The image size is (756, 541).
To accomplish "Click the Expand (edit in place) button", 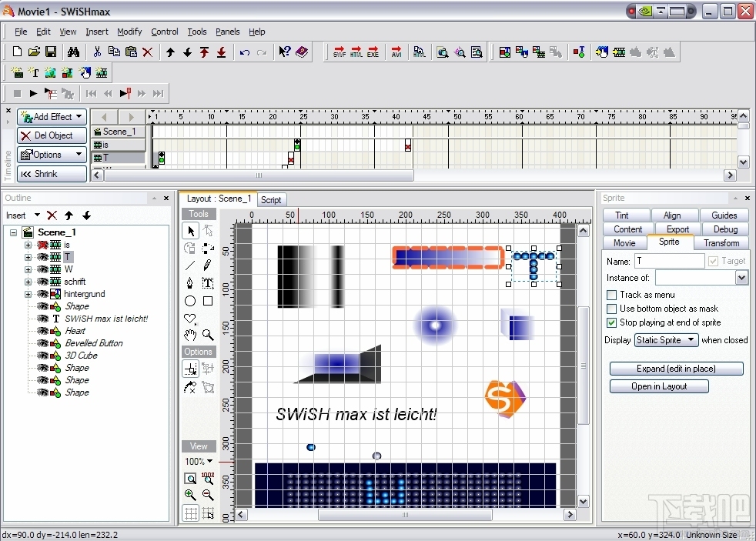I will (x=676, y=369).
